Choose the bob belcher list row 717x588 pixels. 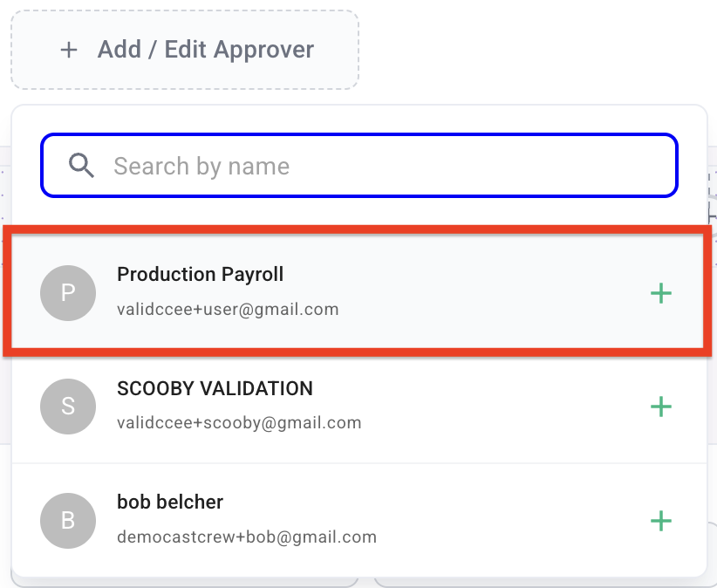[359, 521]
